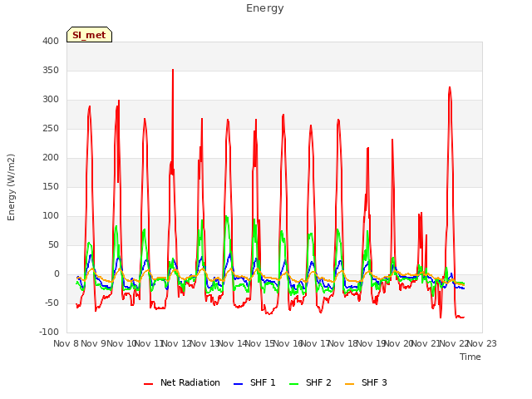Click the tallest Net Radiation peak near 350
The height and width of the screenshot is (399, 532).
[x=173, y=70]
